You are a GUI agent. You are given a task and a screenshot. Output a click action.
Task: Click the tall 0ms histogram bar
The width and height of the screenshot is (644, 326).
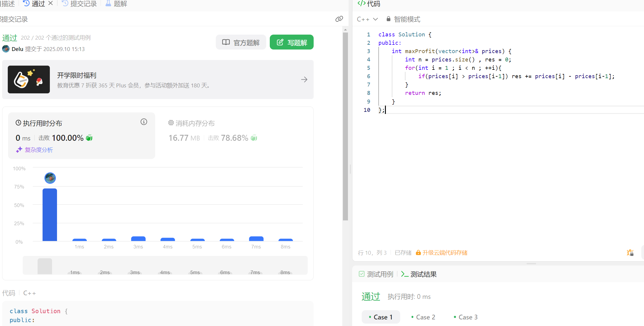pyautogui.click(x=50, y=215)
